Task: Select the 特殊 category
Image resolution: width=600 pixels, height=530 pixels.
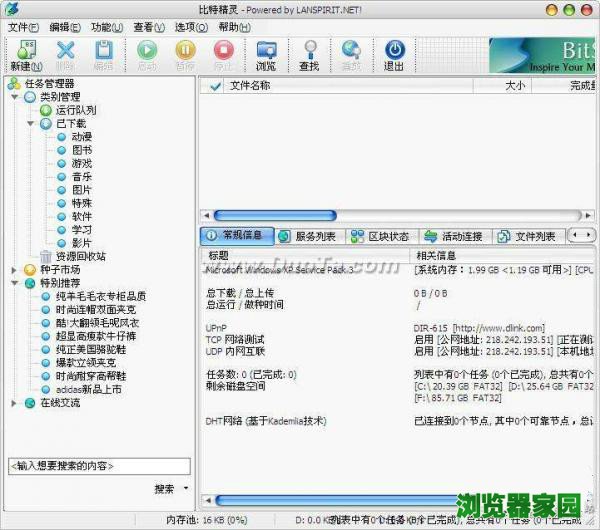Action: 82,203
